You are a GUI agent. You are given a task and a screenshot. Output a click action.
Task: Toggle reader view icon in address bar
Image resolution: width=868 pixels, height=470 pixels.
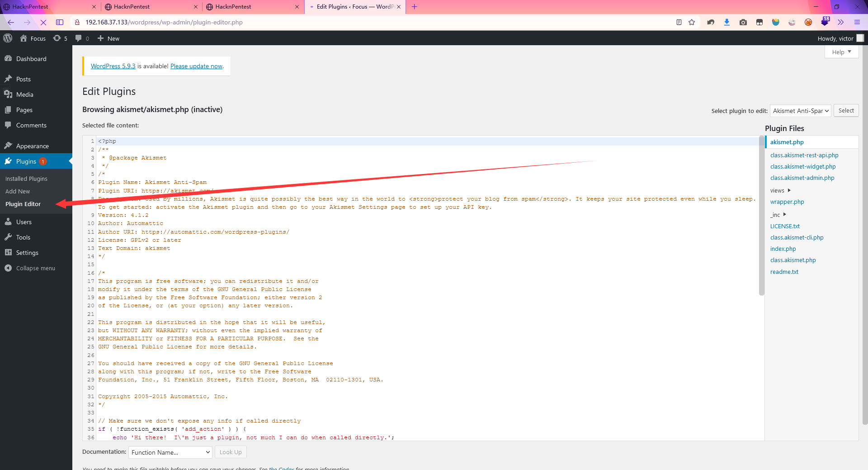(679, 22)
